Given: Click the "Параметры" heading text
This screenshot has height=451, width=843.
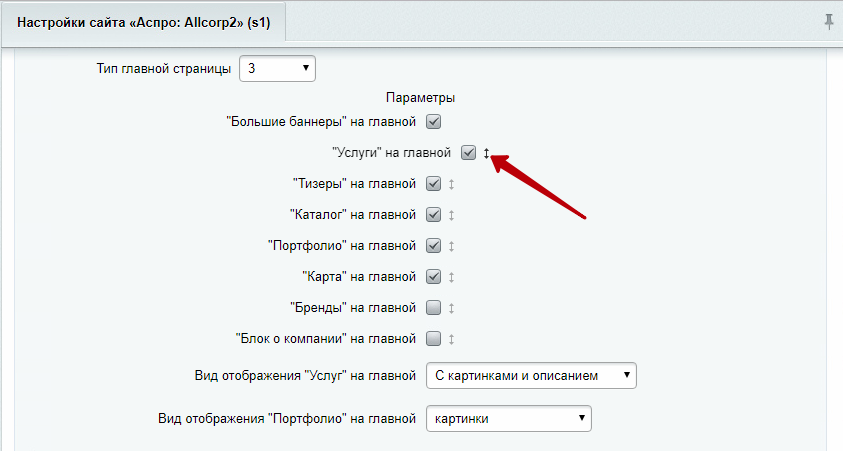Looking at the screenshot, I should pyautogui.click(x=420, y=98).
